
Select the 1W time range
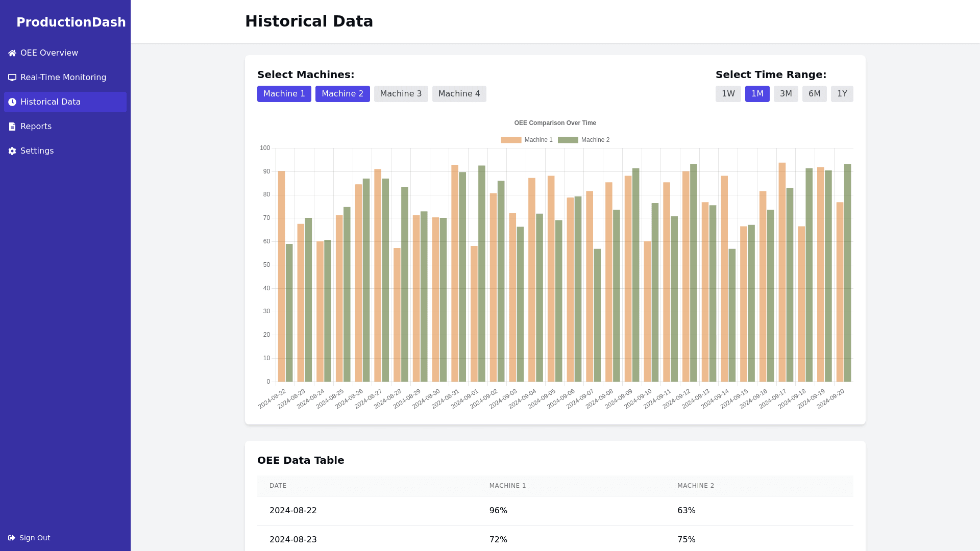pos(728,94)
